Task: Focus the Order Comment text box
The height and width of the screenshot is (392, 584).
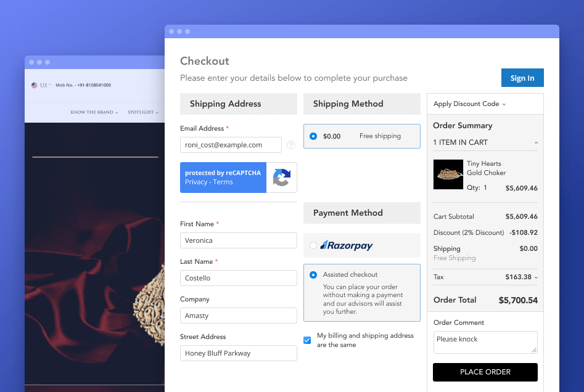Action: pyautogui.click(x=485, y=342)
